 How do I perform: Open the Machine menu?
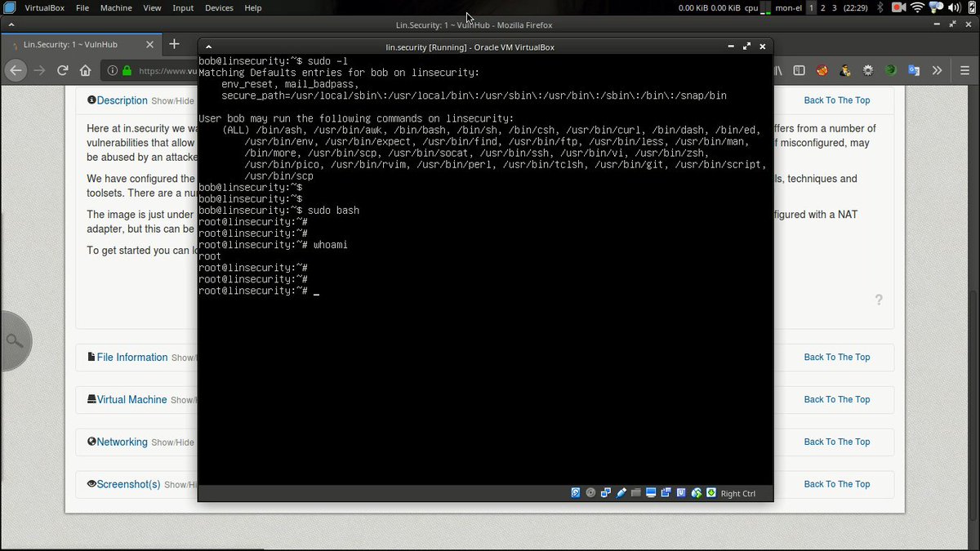116,7
